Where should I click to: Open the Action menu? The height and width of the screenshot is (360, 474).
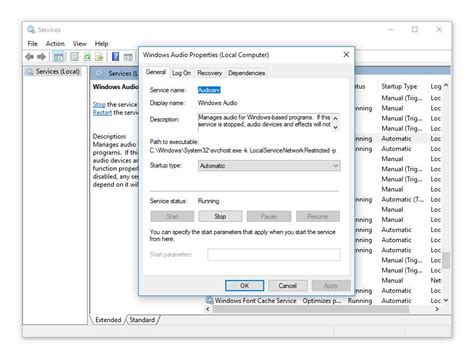pos(55,44)
